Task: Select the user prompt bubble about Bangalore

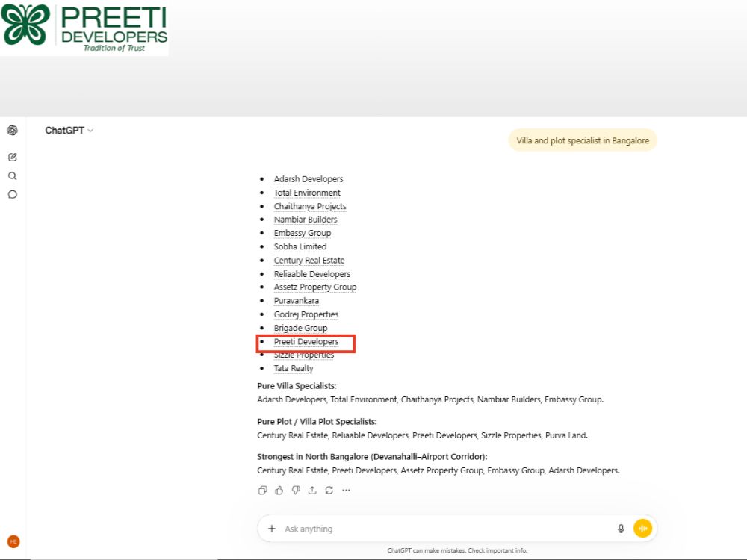Action: pyautogui.click(x=583, y=140)
